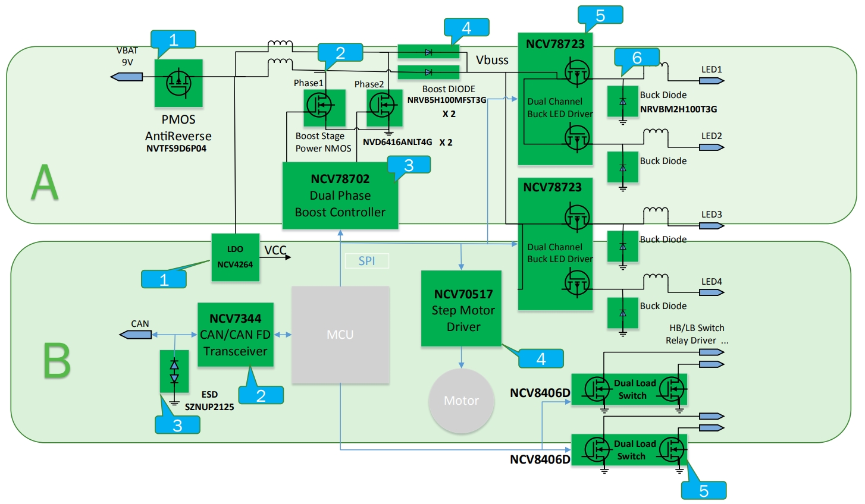
Task: Click the inductor coil on LED4 line
Action: click(x=656, y=278)
